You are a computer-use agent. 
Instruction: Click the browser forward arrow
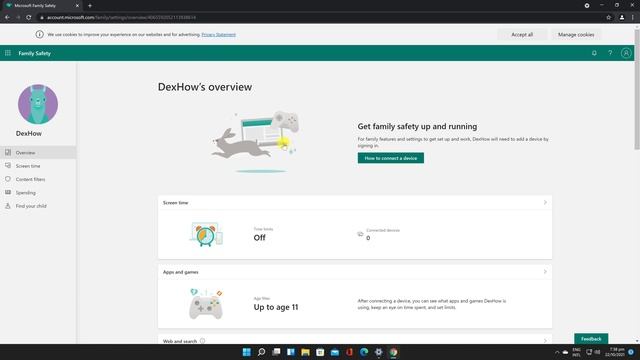pos(18,17)
